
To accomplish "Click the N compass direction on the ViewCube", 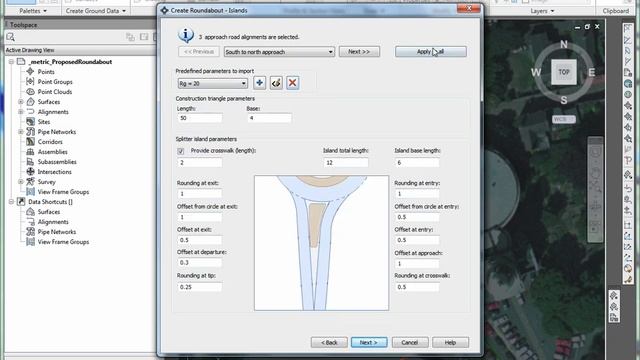I will point(564,44).
